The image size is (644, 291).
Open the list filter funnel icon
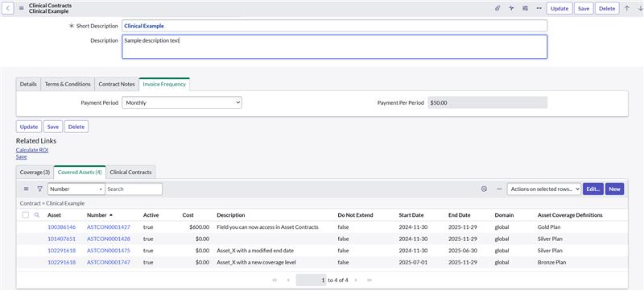39,189
